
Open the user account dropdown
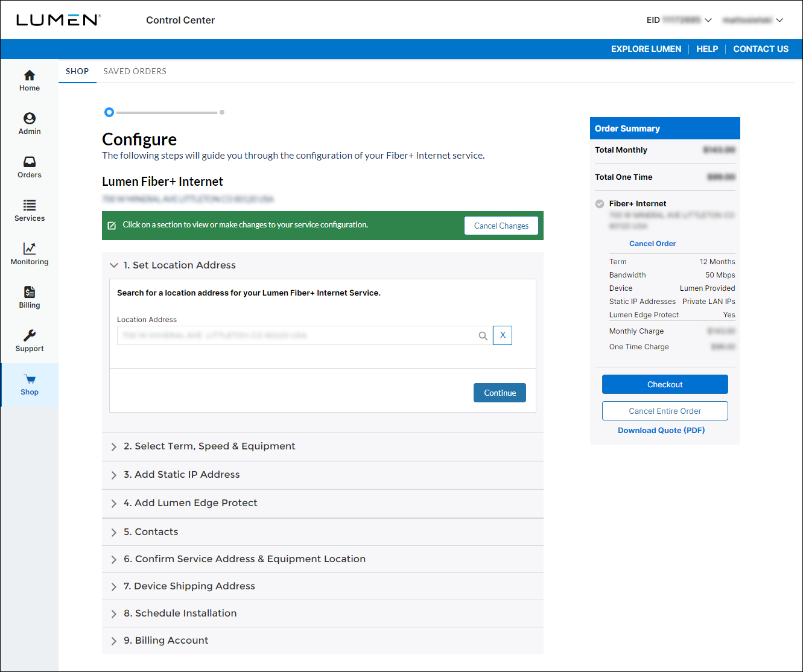(752, 20)
